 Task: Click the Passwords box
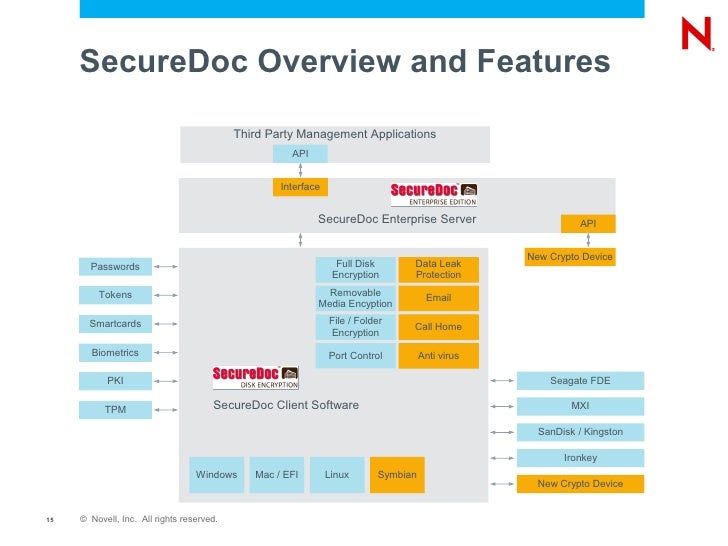coord(115,266)
